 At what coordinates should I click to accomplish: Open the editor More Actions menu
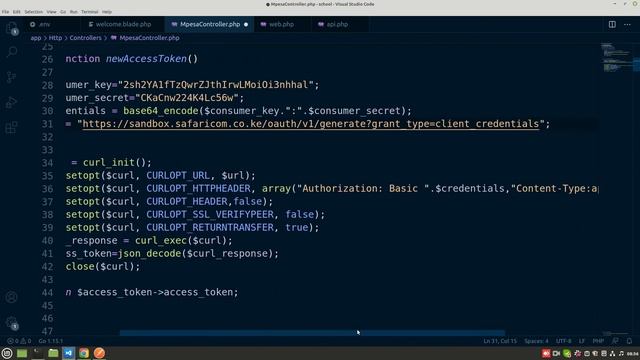pyautogui.click(x=627, y=24)
